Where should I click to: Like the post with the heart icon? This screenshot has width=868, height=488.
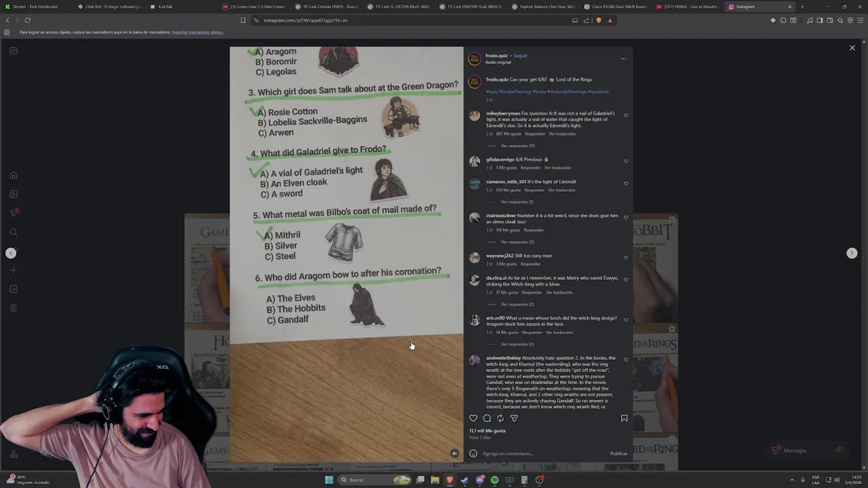pos(473,418)
